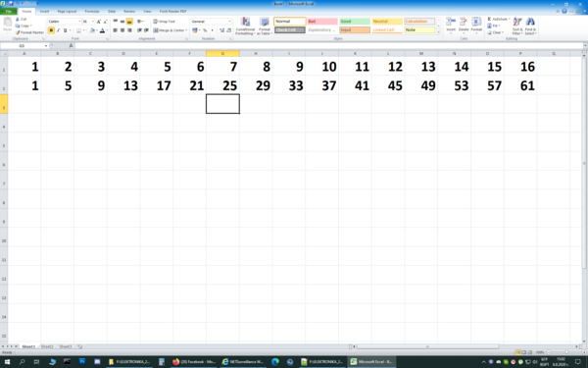Insert cells using the Insert button
This screenshot has width=588, height=368.
click(451, 26)
